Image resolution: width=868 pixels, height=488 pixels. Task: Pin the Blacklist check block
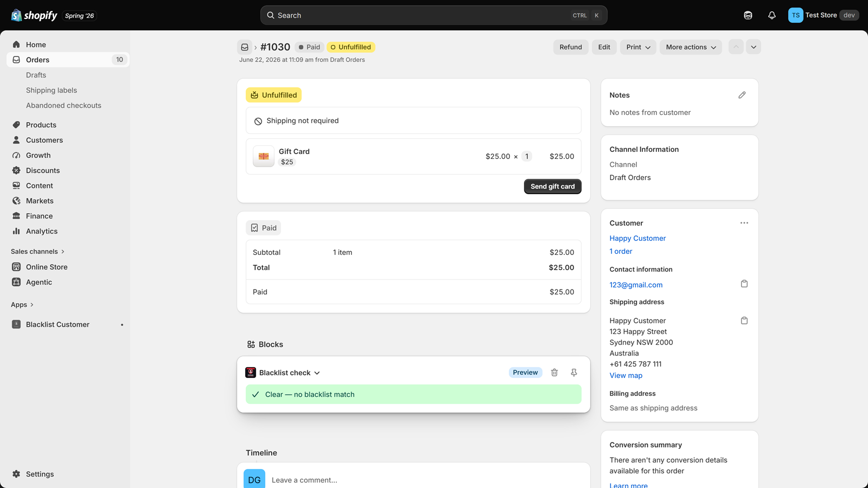point(574,373)
